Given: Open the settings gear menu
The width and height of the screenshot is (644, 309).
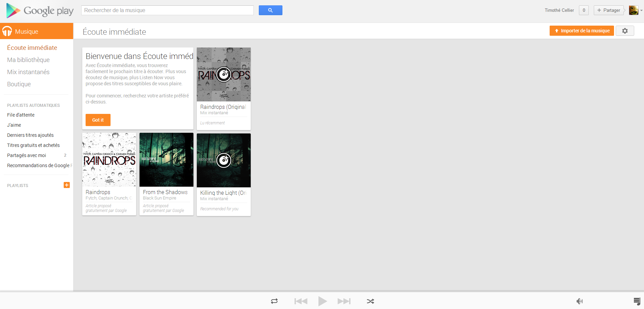Looking at the screenshot, I should click(x=625, y=31).
